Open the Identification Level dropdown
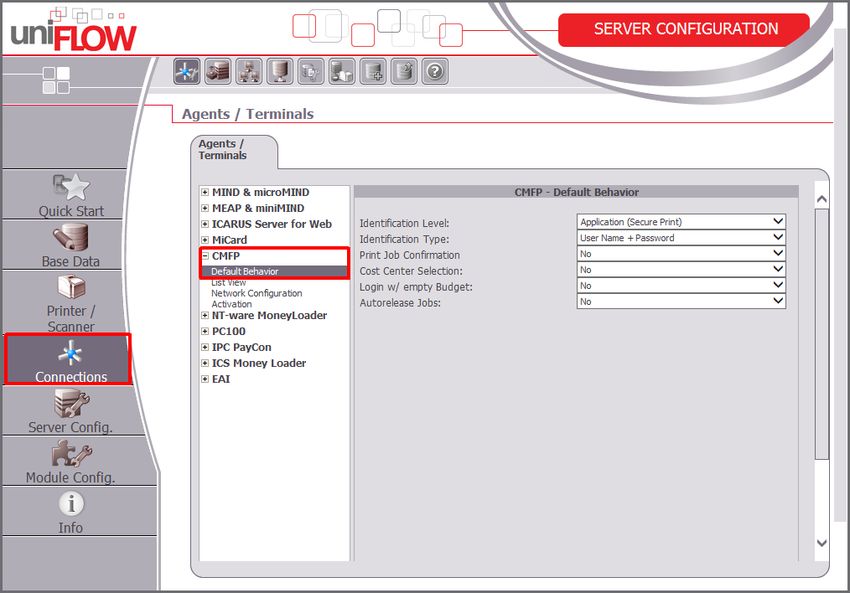Screen dimensions: 850x593 point(681,222)
